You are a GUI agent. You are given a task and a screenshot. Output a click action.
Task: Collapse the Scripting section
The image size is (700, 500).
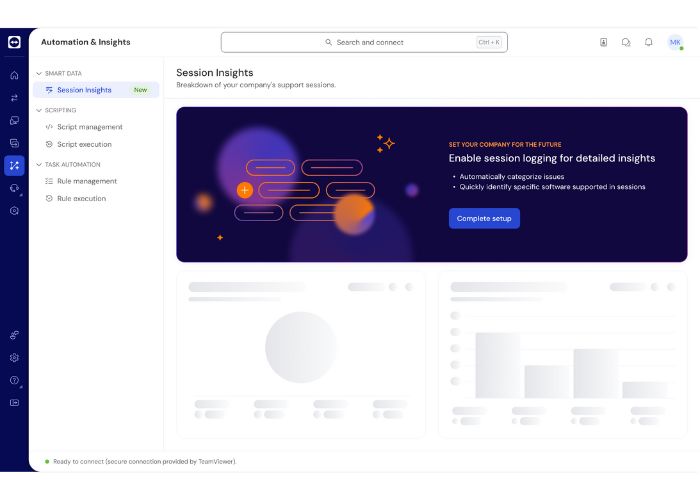(x=38, y=110)
